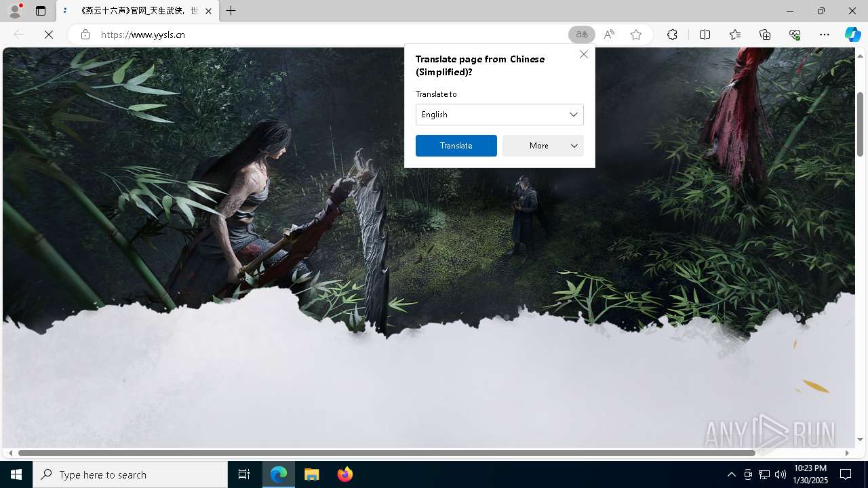Click the scroll left arrow

pos(10,453)
